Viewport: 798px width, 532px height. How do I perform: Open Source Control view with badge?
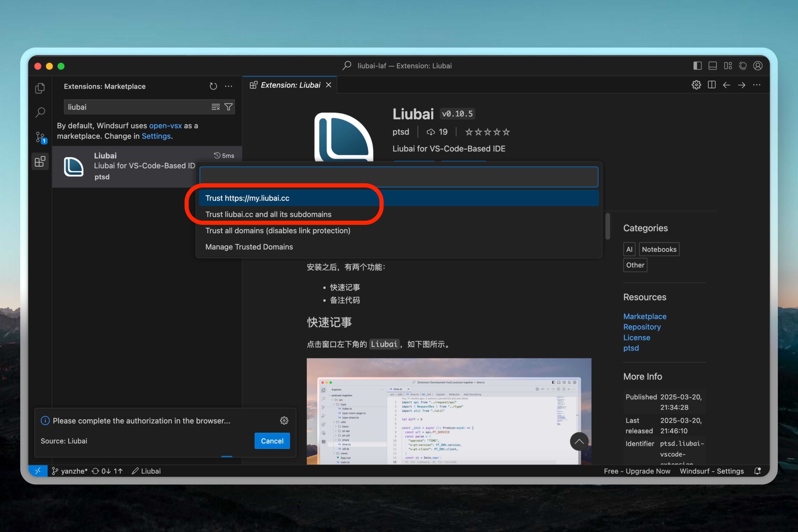(40, 137)
